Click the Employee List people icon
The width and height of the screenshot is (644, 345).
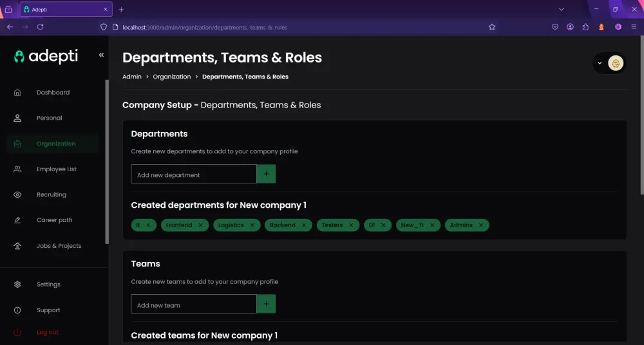click(17, 169)
